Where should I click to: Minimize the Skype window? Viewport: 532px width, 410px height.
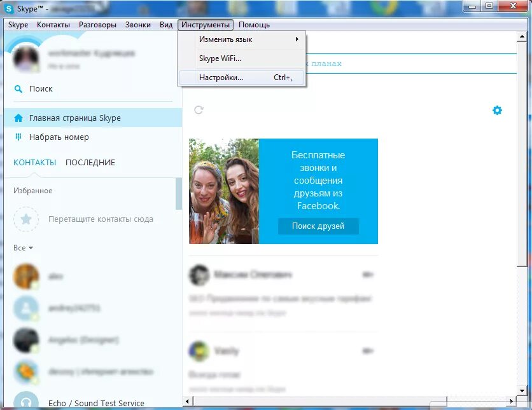pos(472,6)
